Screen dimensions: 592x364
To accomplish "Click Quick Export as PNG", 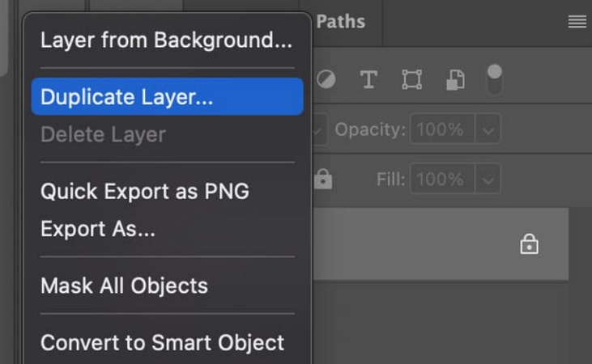I will pyautogui.click(x=145, y=192).
